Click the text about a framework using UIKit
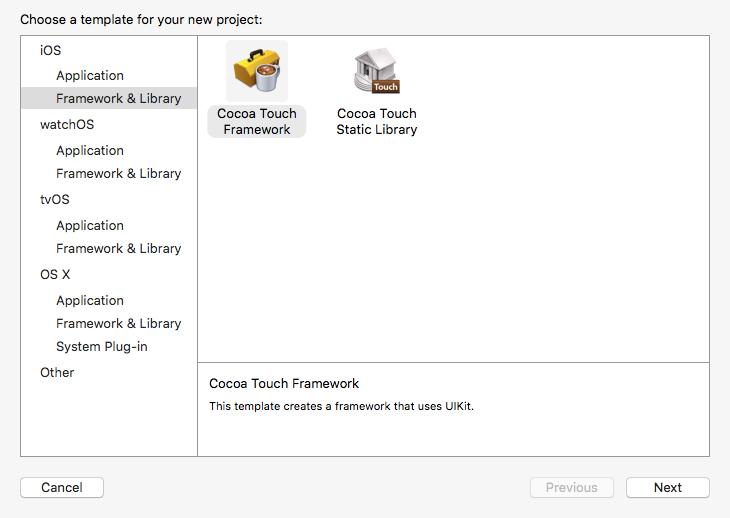This screenshot has width=730, height=518. pos(341,406)
